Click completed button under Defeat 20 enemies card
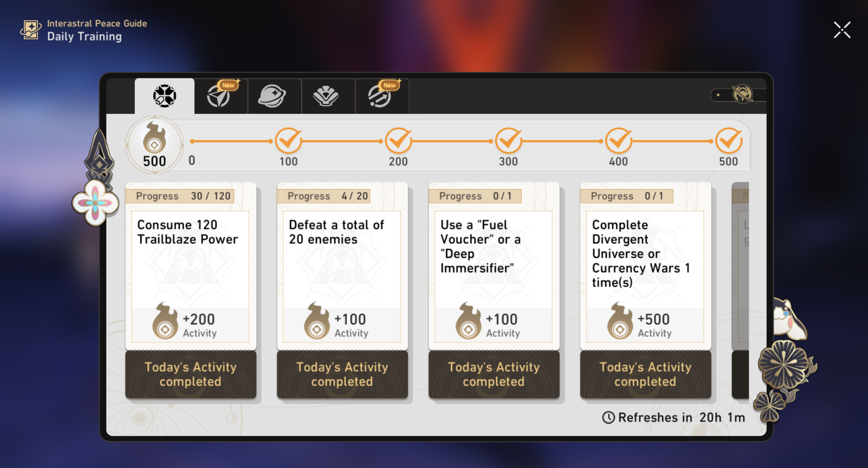Viewport: 868px width, 468px height. coord(342,374)
